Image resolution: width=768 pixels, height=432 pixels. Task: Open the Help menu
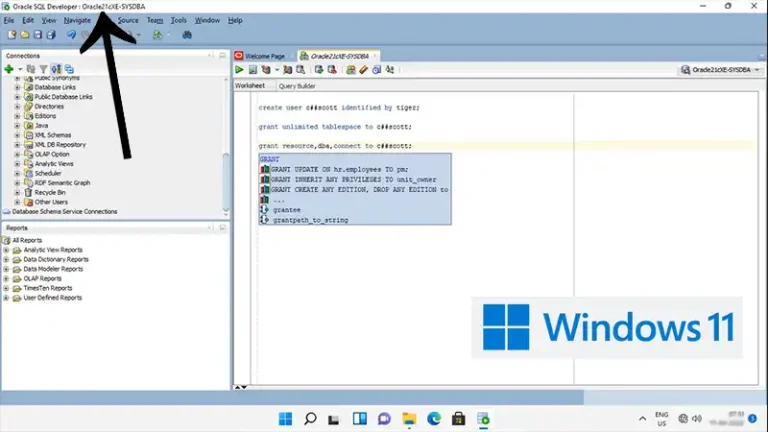(235, 20)
